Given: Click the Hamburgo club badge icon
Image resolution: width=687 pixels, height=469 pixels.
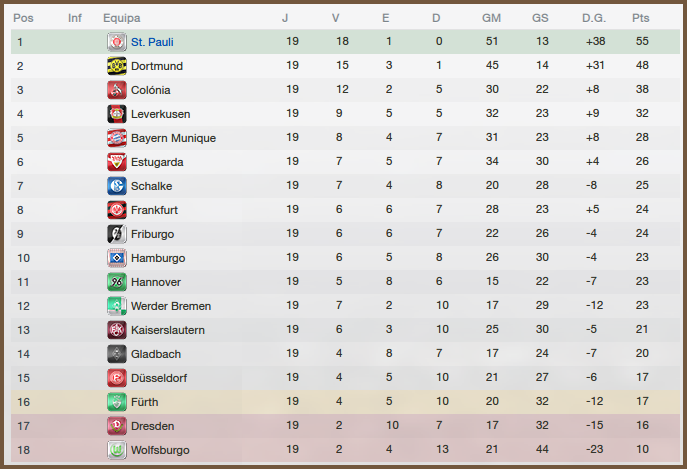Looking at the screenshot, I should click(x=116, y=258).
